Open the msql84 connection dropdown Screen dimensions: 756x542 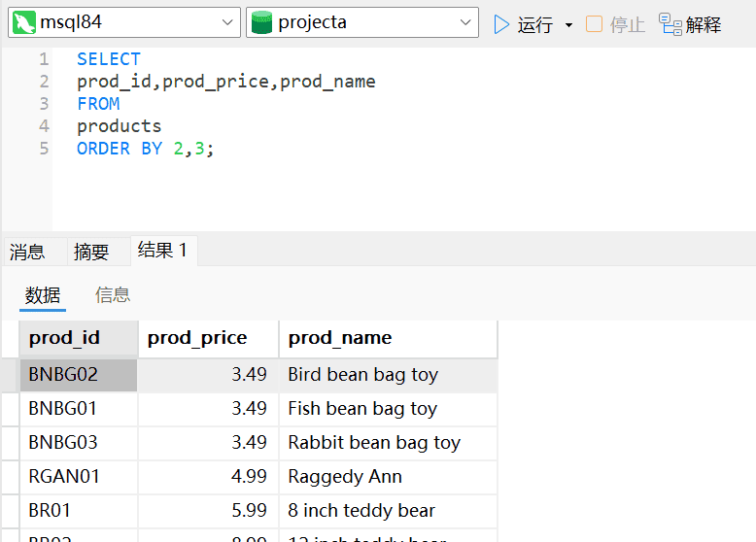[228, 22]
